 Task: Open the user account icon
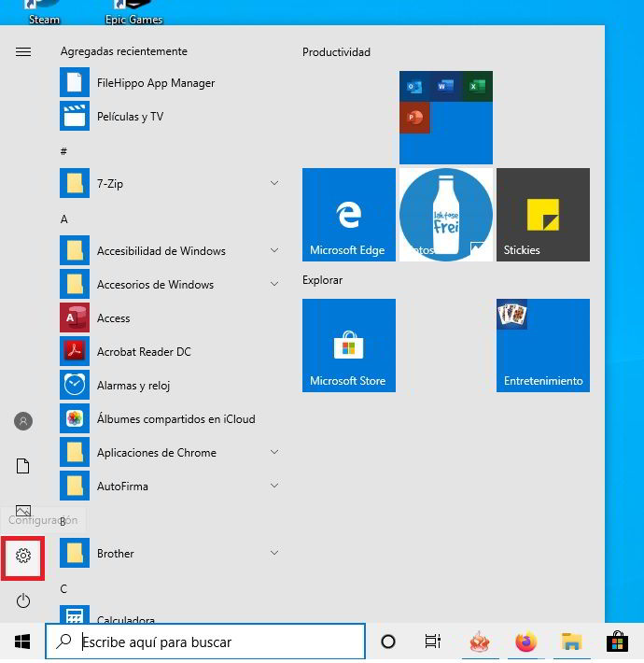tap(23, 421)
